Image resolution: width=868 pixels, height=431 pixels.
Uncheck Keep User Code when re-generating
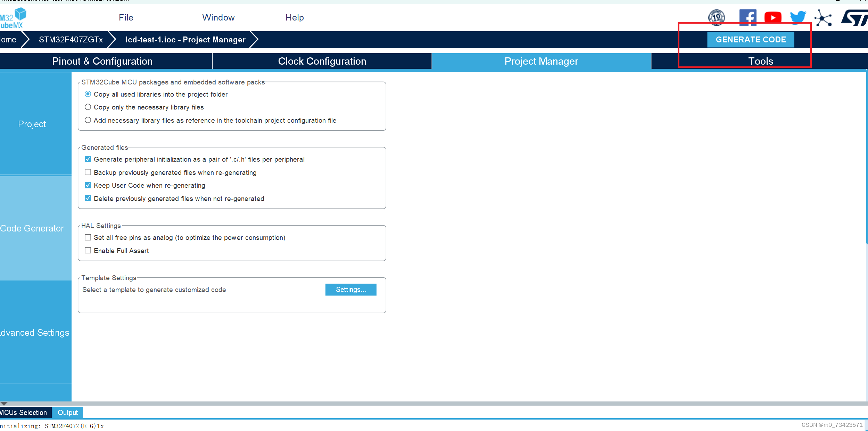(88, 185)
